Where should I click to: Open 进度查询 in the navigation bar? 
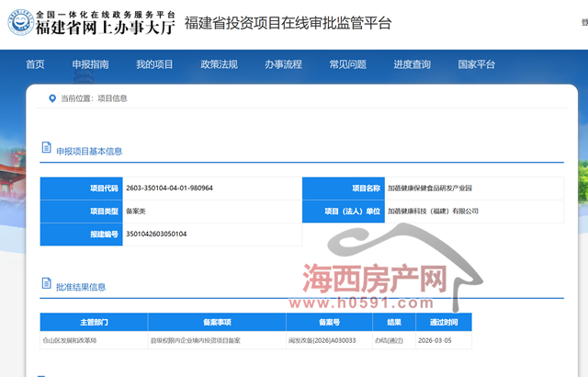pos(412,64)
